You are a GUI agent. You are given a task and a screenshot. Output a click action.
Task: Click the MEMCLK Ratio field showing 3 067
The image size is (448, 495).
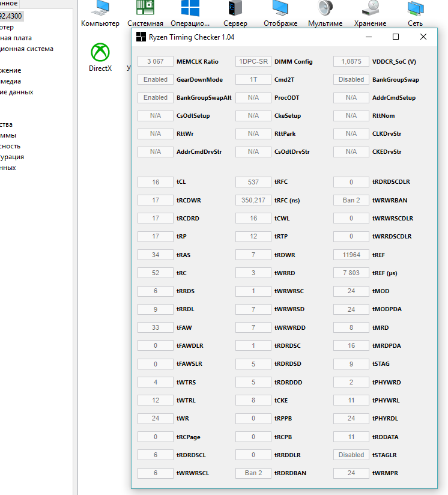156,61
